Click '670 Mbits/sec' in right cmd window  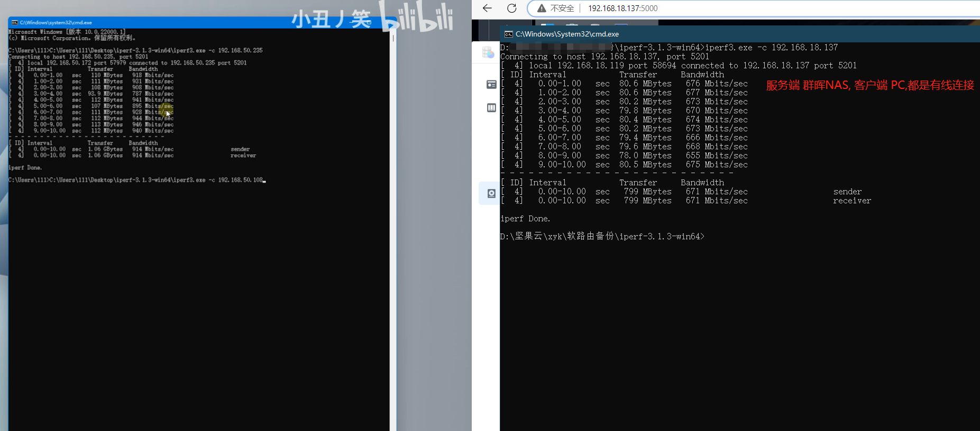[x=717, y=111]
